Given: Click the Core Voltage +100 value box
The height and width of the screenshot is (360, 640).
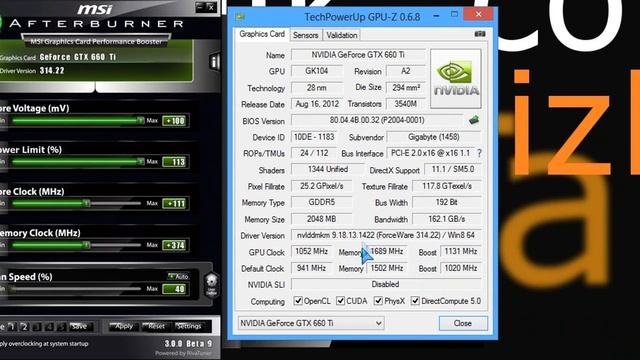Looking at the screenshot, I should coord(175,121).
